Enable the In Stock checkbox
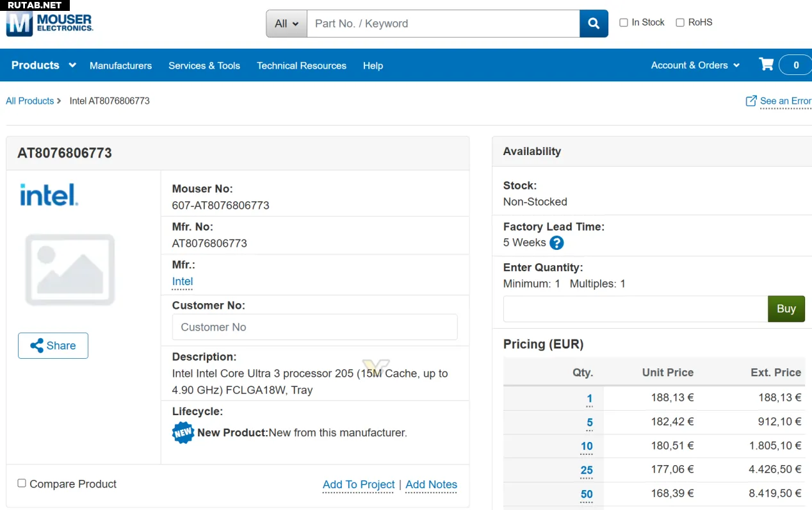Screen dimensions: 812x510 624,22
